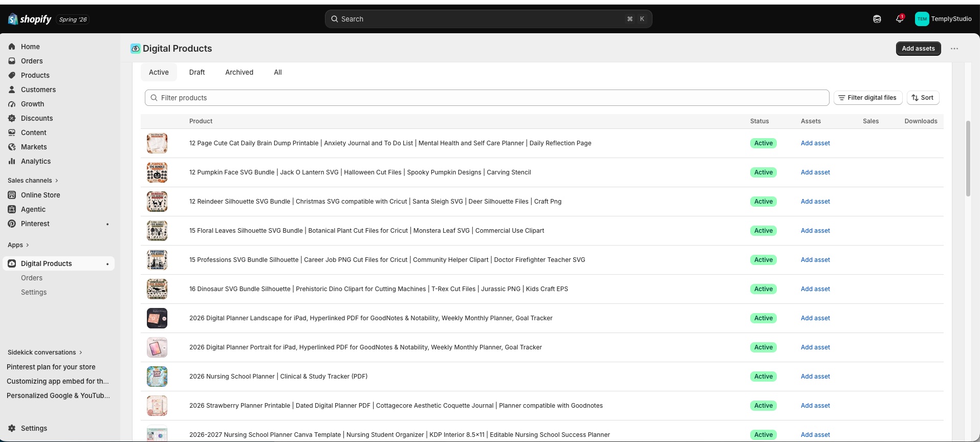This screenshot has width=980, height=442.
Task: Click the Digital Products app icon in sidebar
Action: [12, 263]
